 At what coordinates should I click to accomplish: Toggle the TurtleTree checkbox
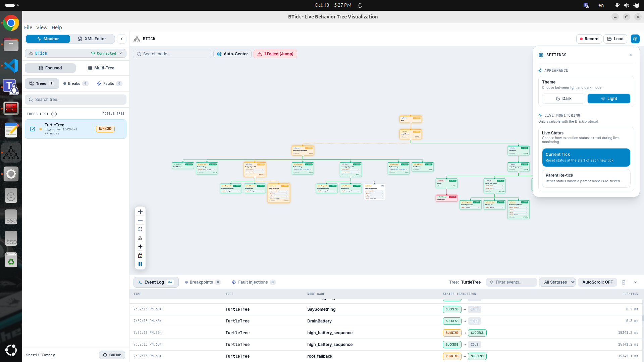point(33,129)
